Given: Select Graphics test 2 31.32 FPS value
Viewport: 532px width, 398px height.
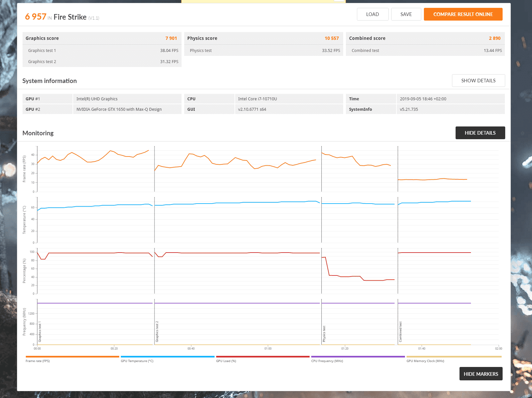Looking at the screenshot, I should coord(169,62).
